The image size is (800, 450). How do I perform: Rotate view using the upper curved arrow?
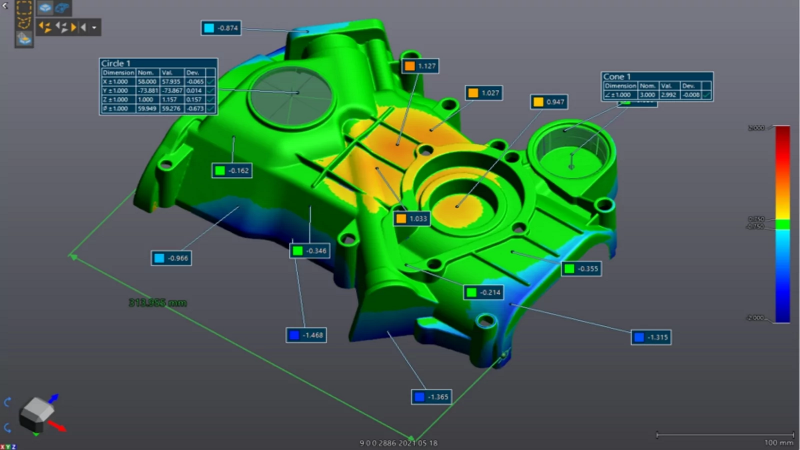pos(7,401)
